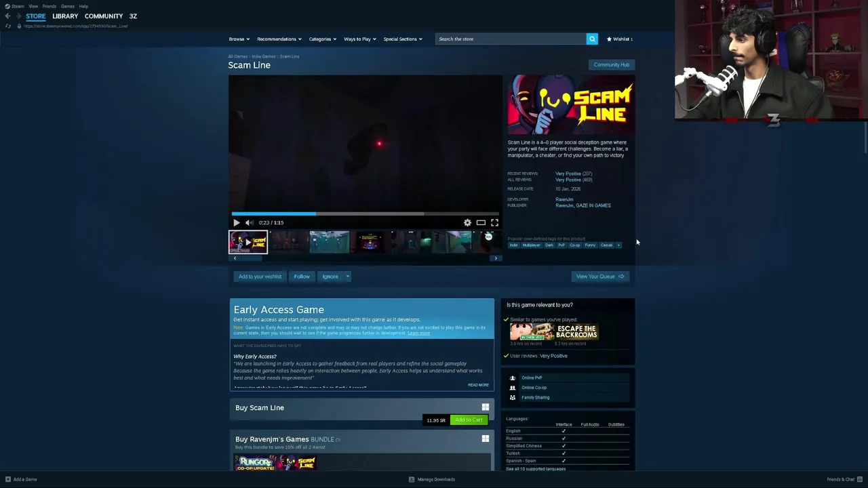Open the STORE tab
The image size is (868, 488).
[36, 16]
